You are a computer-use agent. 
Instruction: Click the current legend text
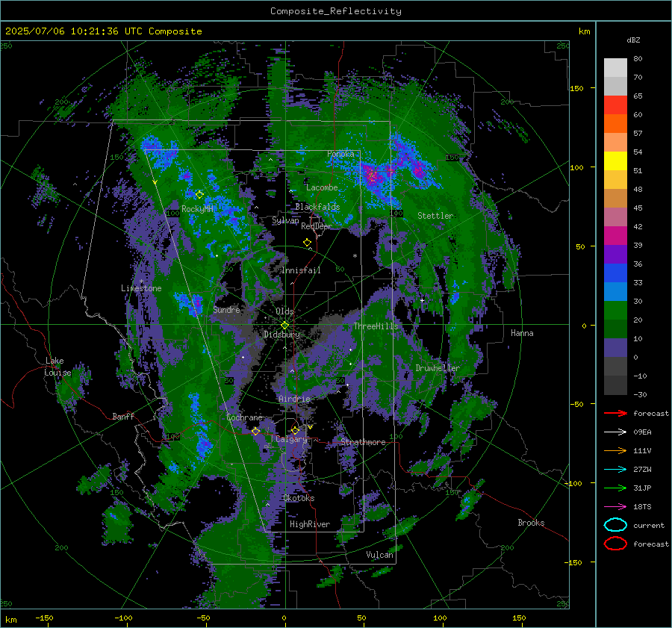649,525
